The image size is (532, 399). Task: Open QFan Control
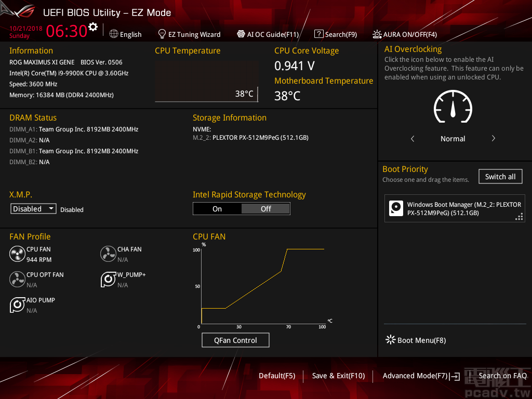tap(235, 340)
